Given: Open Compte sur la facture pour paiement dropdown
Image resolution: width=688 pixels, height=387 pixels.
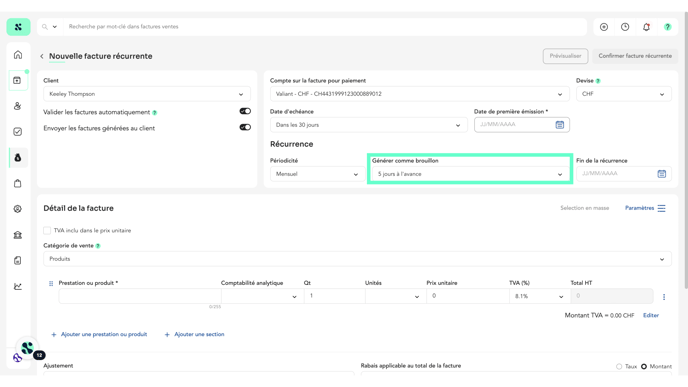Looking at the screenshot, I should (419, 94).
